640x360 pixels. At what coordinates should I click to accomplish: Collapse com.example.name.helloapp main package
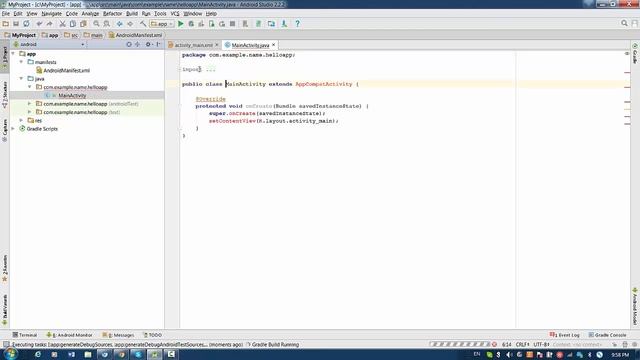pyautogui.click(x=29, y=87)
